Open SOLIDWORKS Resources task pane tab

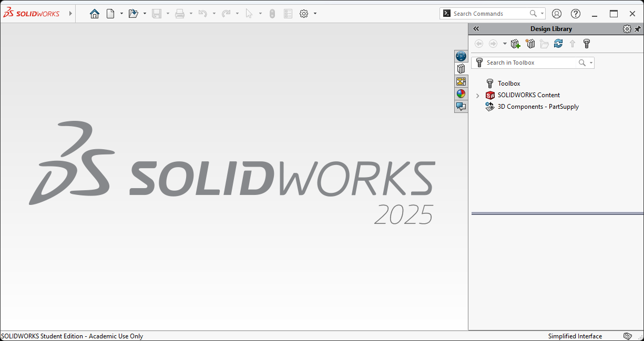coord(461,56)
